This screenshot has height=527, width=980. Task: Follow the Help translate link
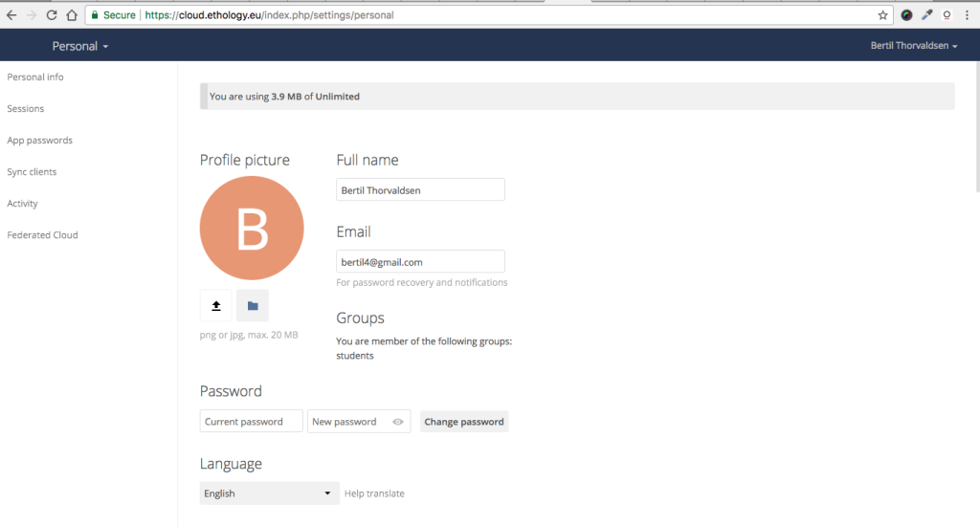pos(374,494)
